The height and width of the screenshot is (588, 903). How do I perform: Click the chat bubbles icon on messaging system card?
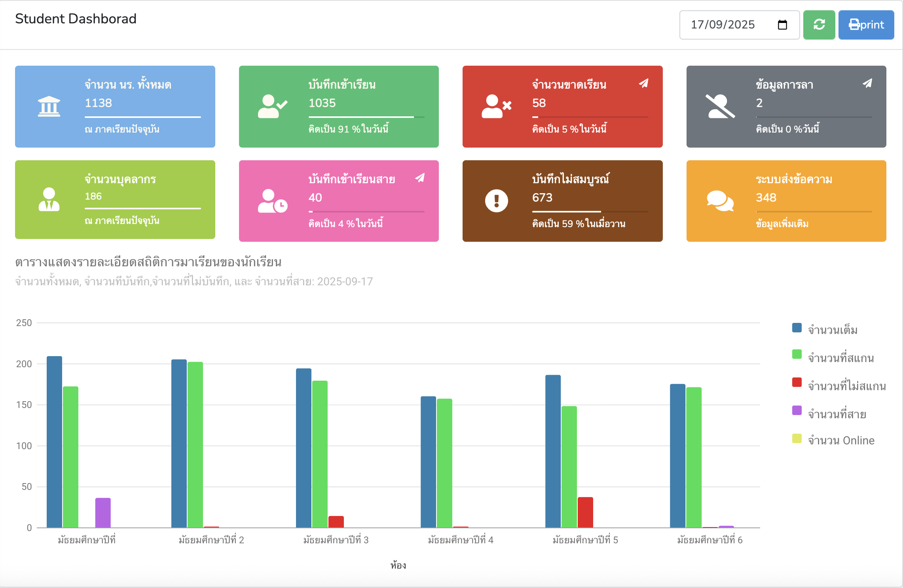tap(721, 201)
